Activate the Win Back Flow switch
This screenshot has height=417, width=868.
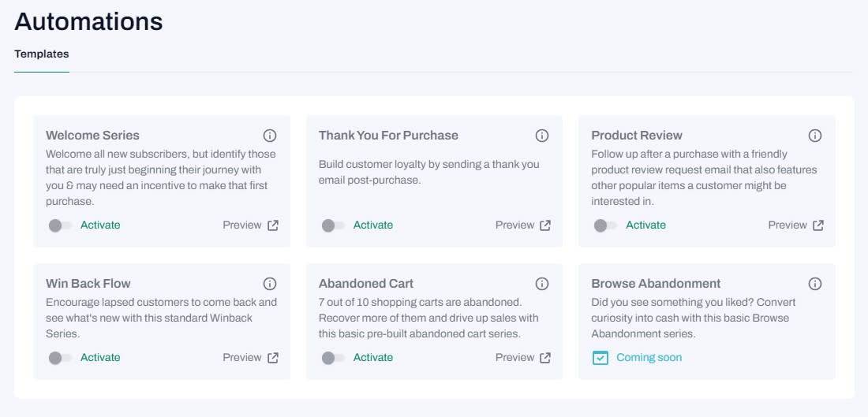[60, 358]
